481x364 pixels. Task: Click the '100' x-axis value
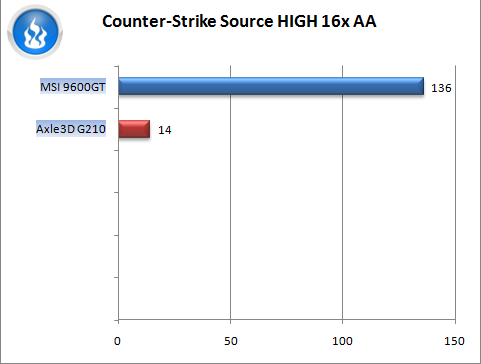coord(342,341)
